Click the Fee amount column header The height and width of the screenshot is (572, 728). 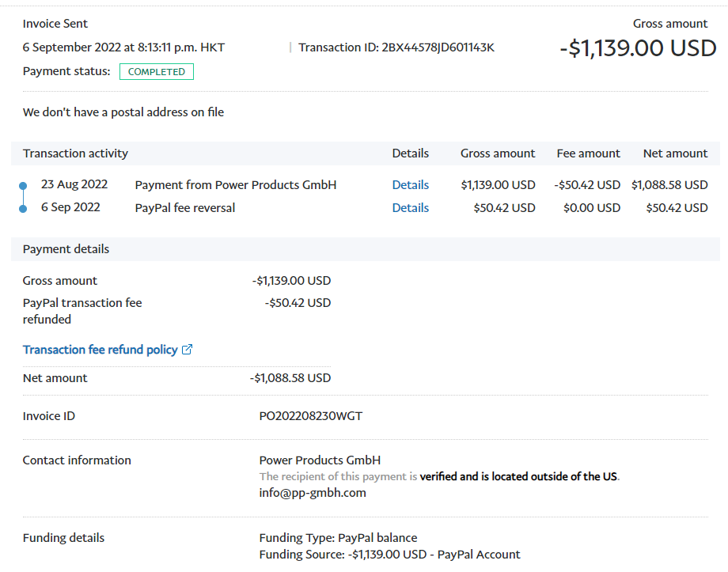pos(588,153)
